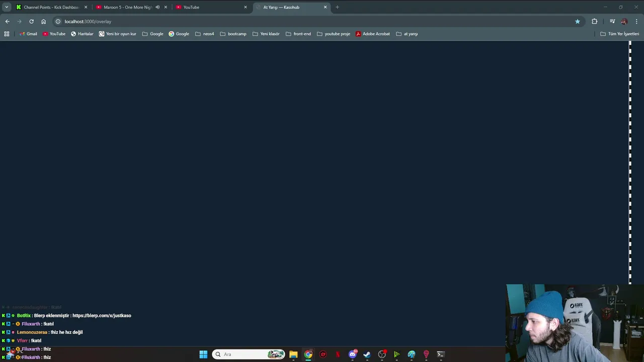Open the pink pin taskbar app
The width and height of the screenshot is (644, 362).
[x=426, y=354]
